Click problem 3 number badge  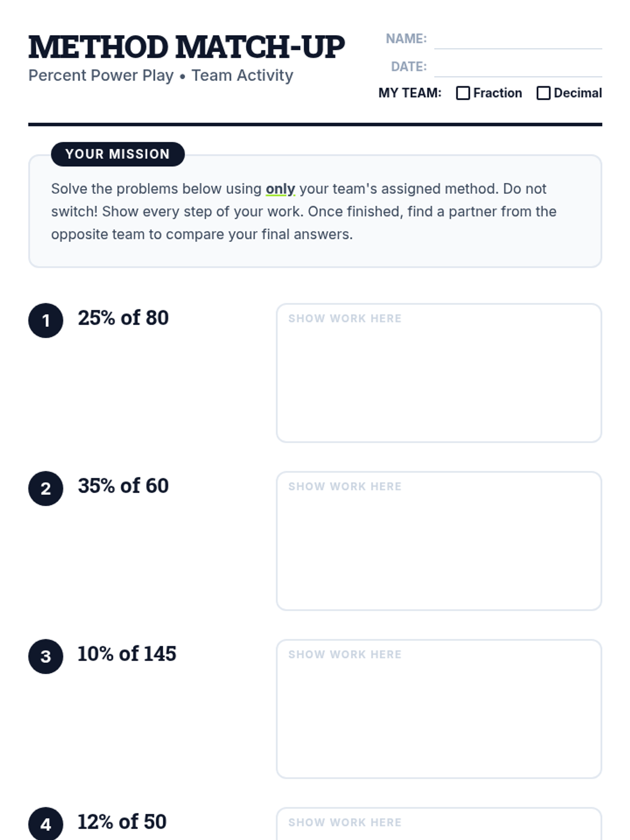tap(46, 656)
